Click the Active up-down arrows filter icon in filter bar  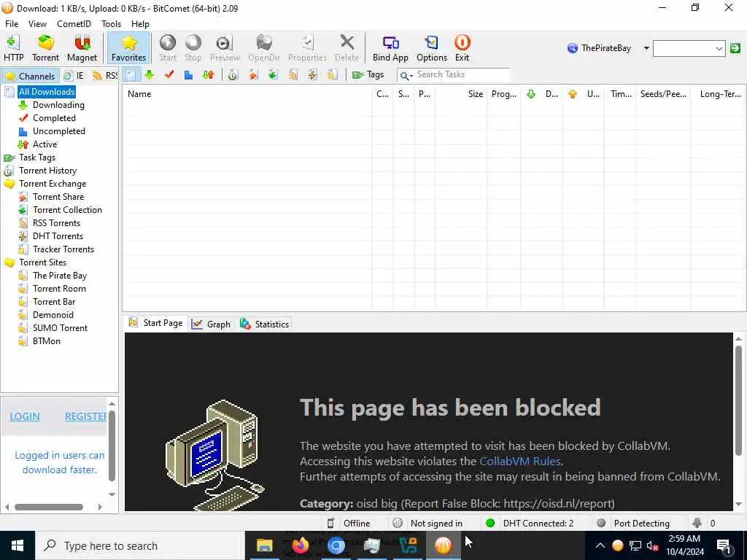click(208, 75)
